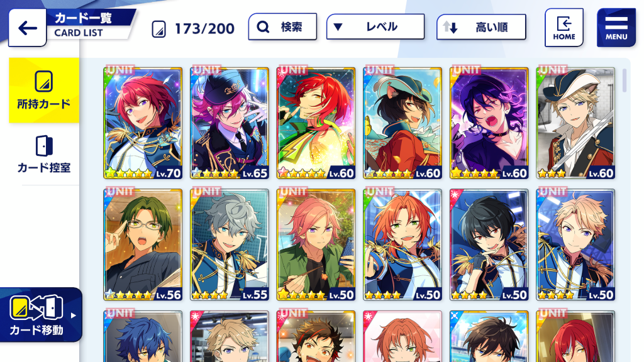This screenshot has height=362, width=644.
Task: Click the 173/200 card count icon
Action: pyautogui.click(x=158, y=29)
